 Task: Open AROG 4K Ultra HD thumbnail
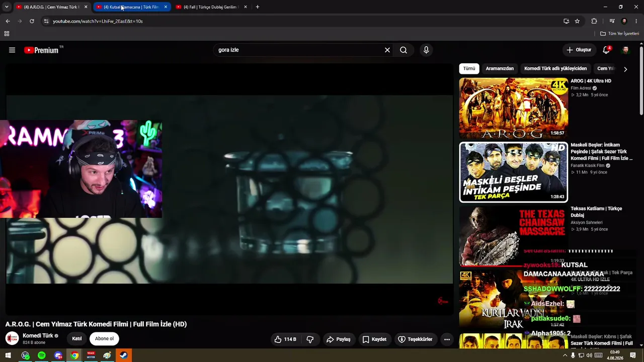pos(513,108)
